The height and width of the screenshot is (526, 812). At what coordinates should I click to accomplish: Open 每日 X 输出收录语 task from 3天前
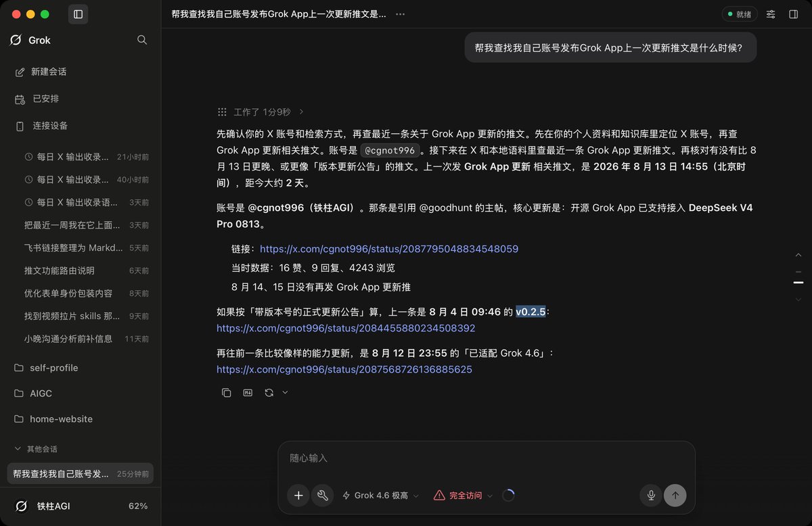(x=87, y=202)
